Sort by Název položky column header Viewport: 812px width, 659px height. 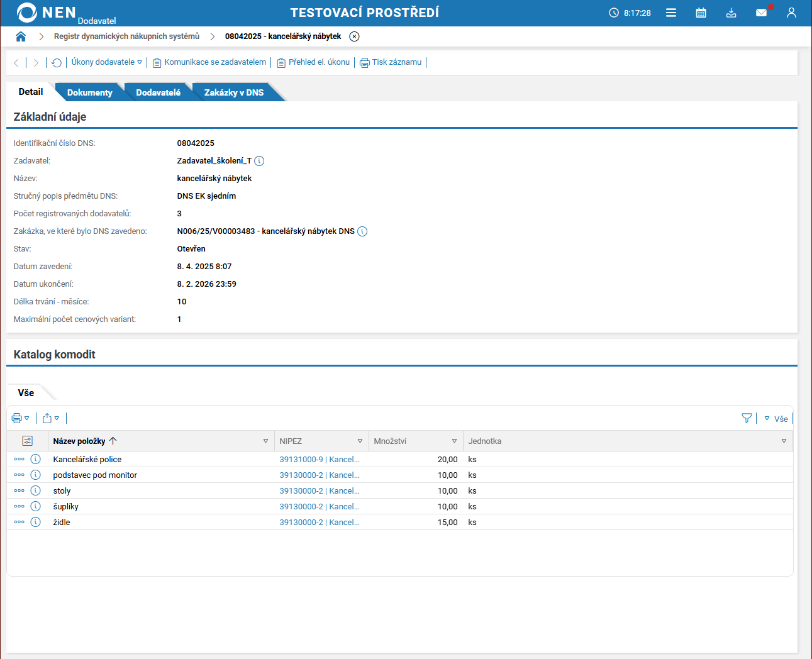tap(79, 441)
